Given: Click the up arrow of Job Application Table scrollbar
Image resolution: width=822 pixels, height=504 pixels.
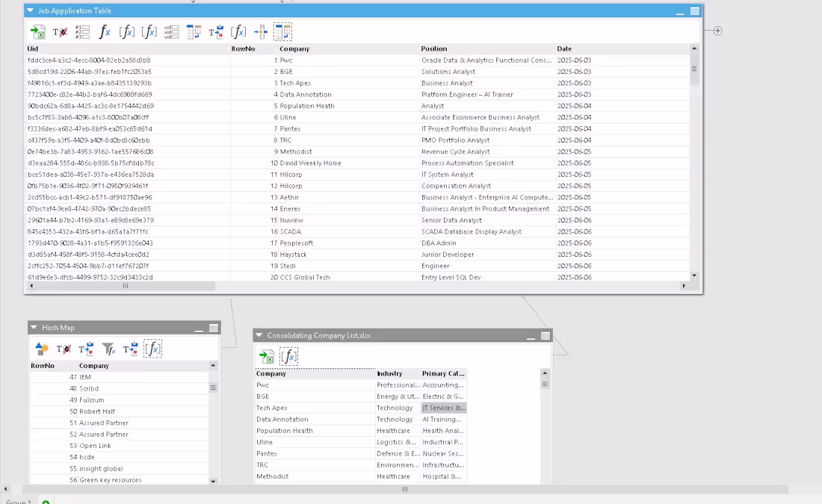Looking at the screenshot, I should (694, 49).
